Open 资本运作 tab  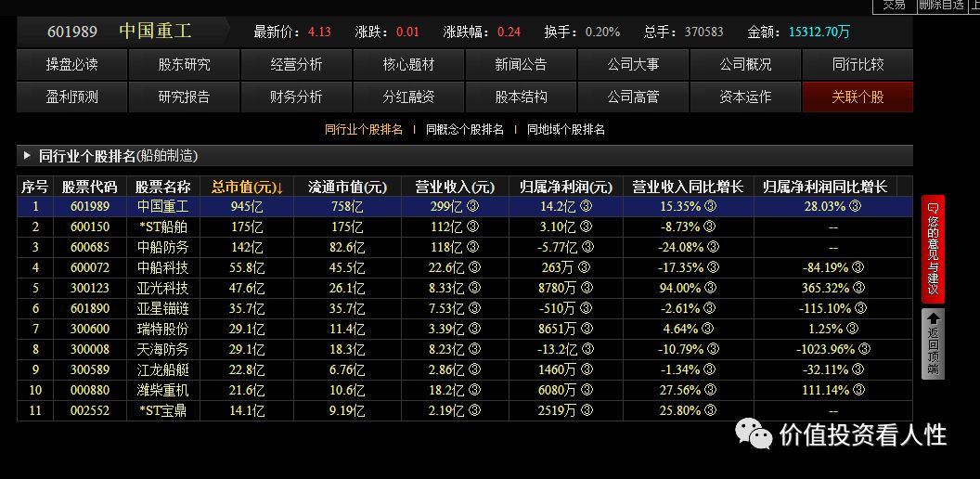coord(745,97)
